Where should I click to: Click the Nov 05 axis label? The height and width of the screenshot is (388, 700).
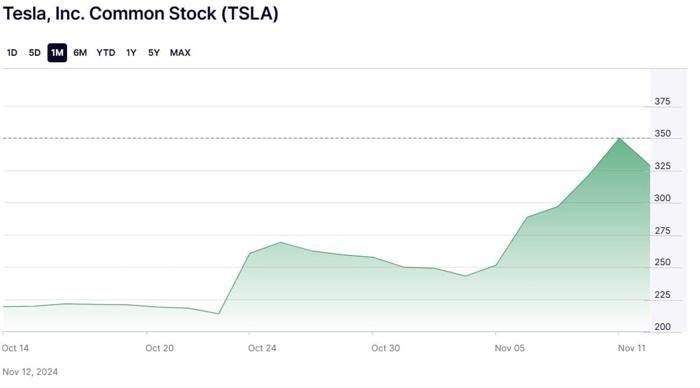pos(509,348)
